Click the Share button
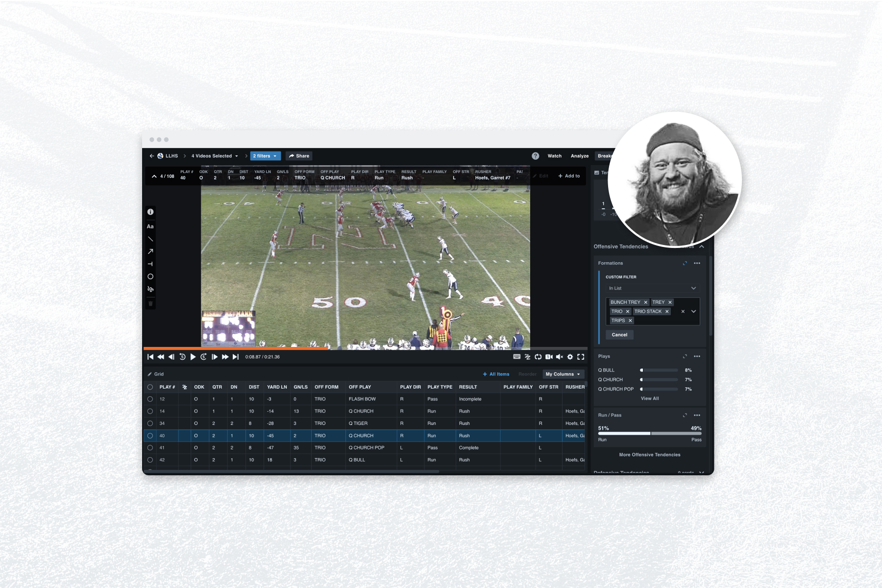The height and width of the screenshot is (588, 882). pyautogui.click(x=299, y=156)
